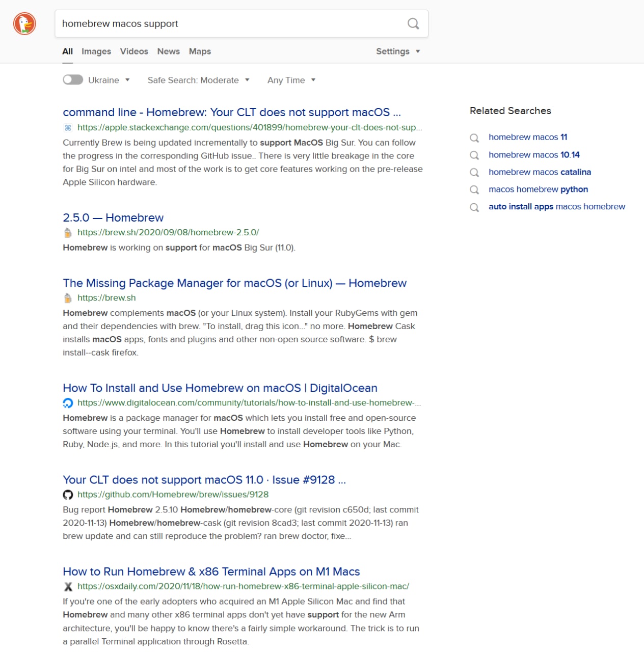This screenshot has height=652, width=644.
Task: Click snippet starting 'If you're one of the early adopters'
Action: coord(241,621)
